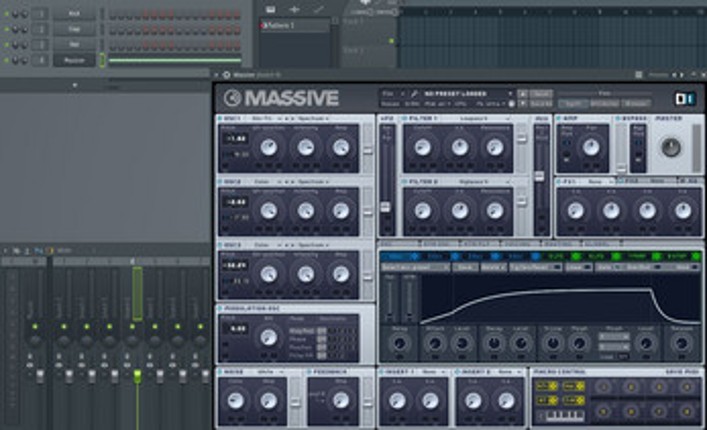Click the Noise Color knob

tap(236, 400)
